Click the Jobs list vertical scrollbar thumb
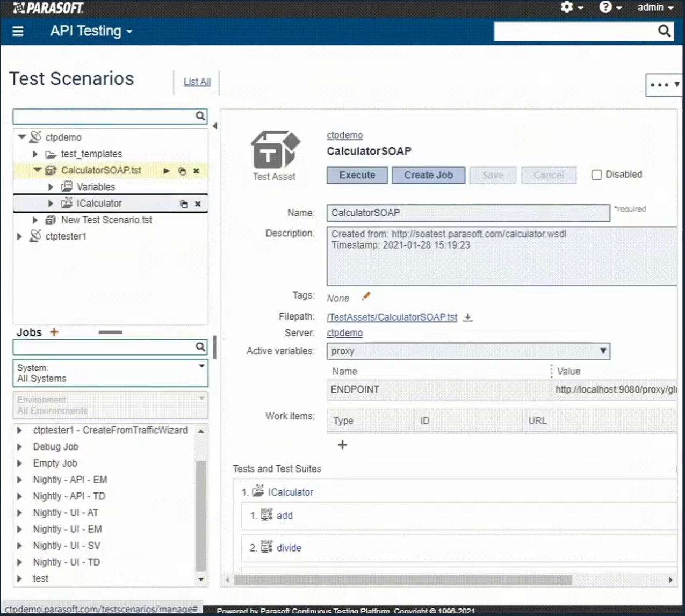This screenshot has height=616, width=685. point(201,516)
